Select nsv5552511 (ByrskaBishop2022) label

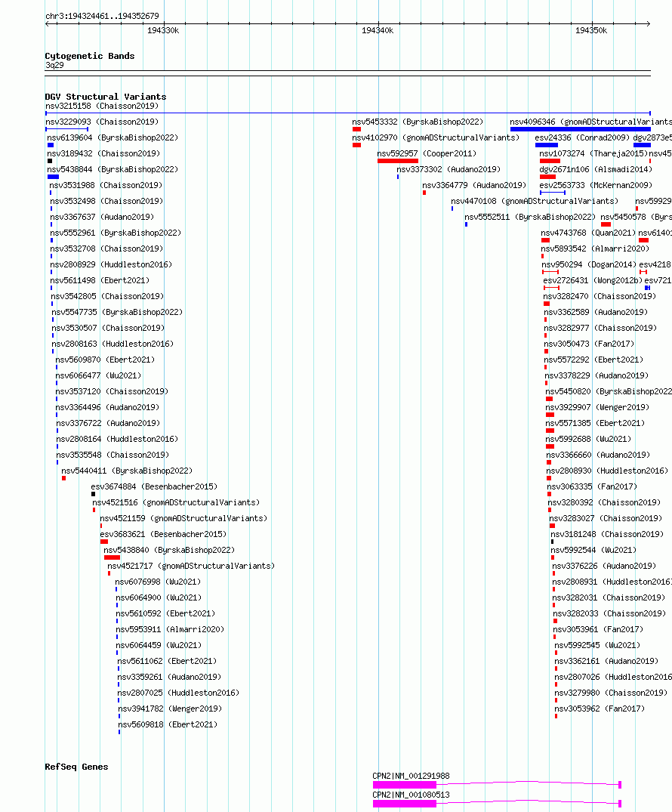pyautogui.click(x=529, y=217)
